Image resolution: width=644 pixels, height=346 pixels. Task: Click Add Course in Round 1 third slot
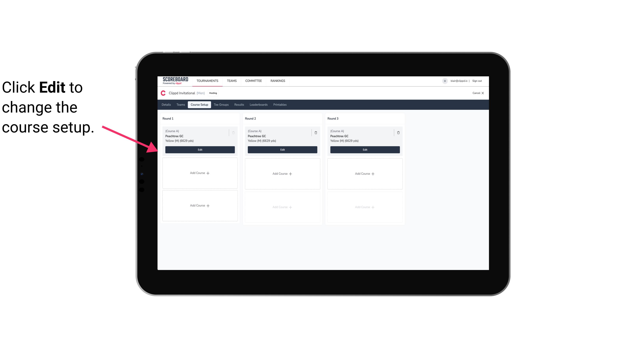pyautogui.click(x=200, y=205)
